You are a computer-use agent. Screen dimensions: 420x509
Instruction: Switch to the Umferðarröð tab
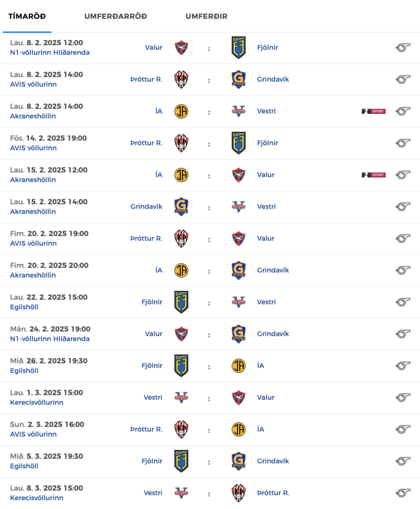tap(115, 17)
